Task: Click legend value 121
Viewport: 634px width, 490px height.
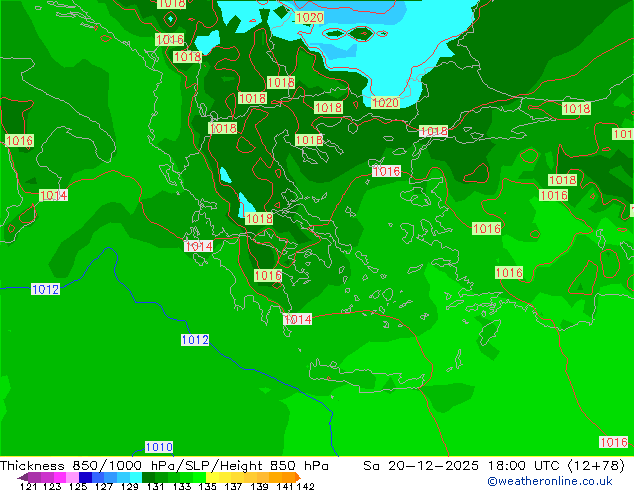Action: click(28, 486)
